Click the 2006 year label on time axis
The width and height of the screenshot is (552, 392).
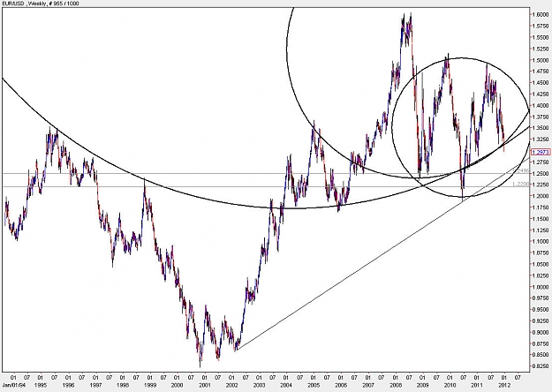341,385
